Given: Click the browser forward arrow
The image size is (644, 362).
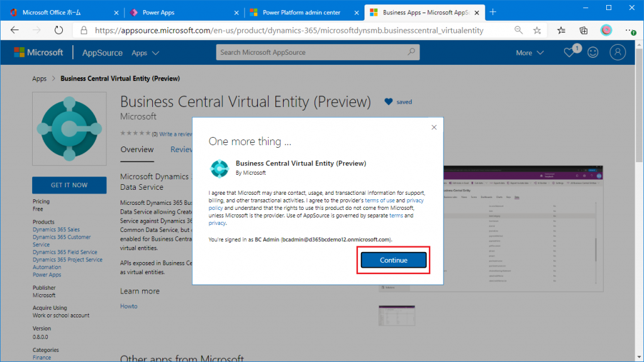Looking at the screenshot, I should 36,30.
